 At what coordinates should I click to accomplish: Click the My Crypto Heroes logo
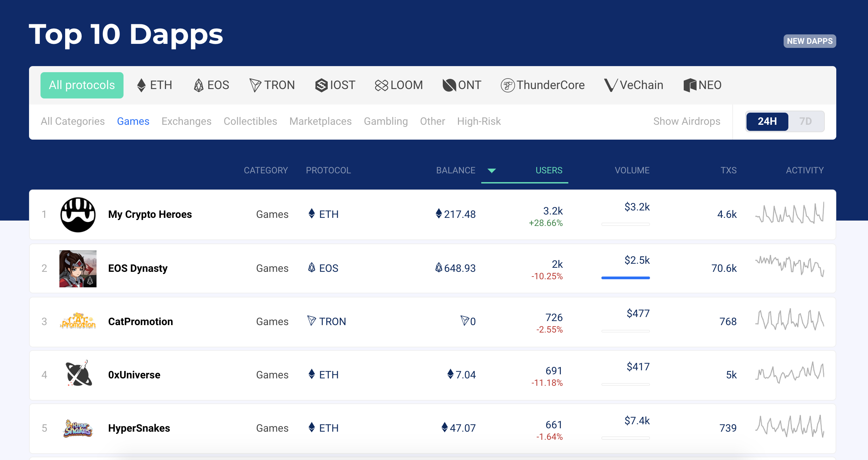pyautogui.click(x=78, y=215)
